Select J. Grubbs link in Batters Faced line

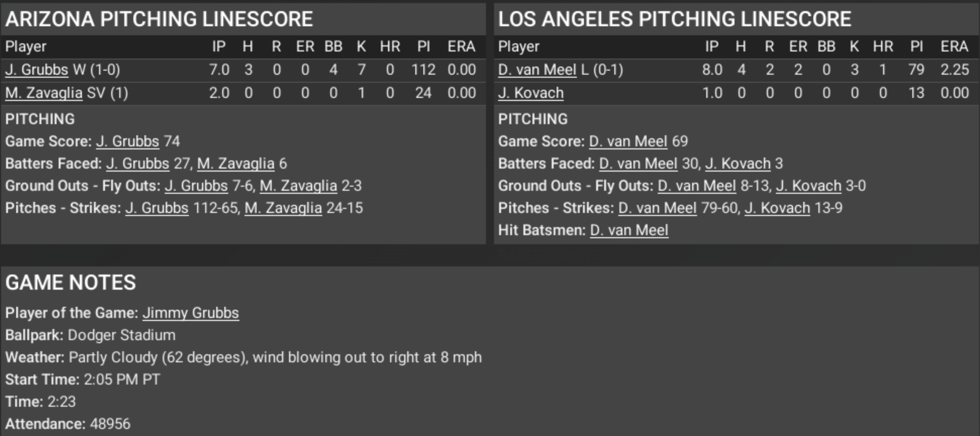137,163
